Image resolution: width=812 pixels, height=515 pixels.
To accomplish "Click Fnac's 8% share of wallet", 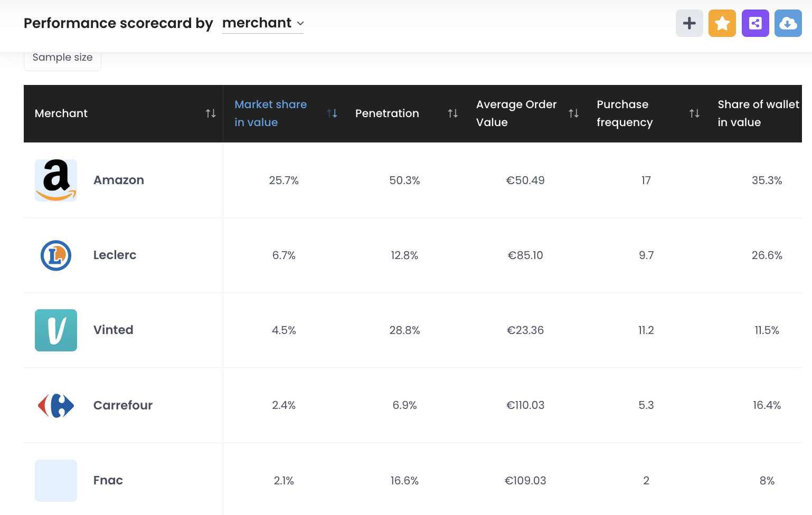I will (x=767, y=481).
